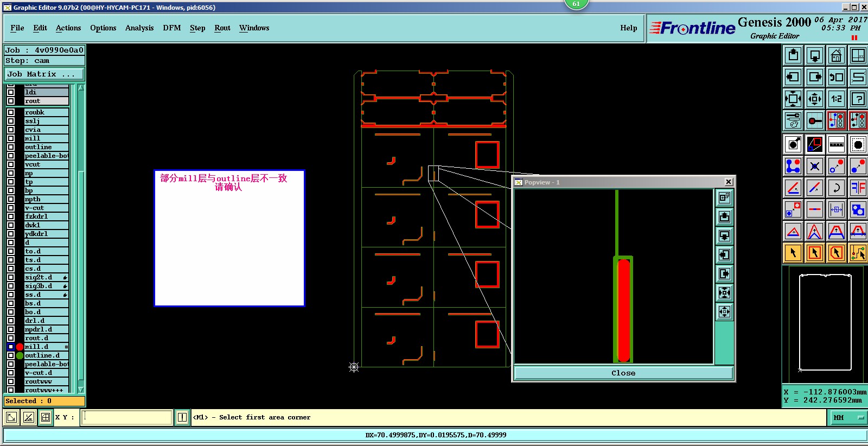Open the File menu
The width and height of the screenshot is (868, 446).
pyautogui.click(x=17, y=28)
